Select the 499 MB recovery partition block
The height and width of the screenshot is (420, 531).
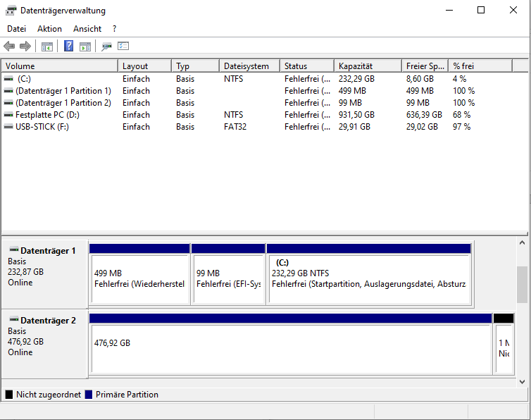pos(139,275)
